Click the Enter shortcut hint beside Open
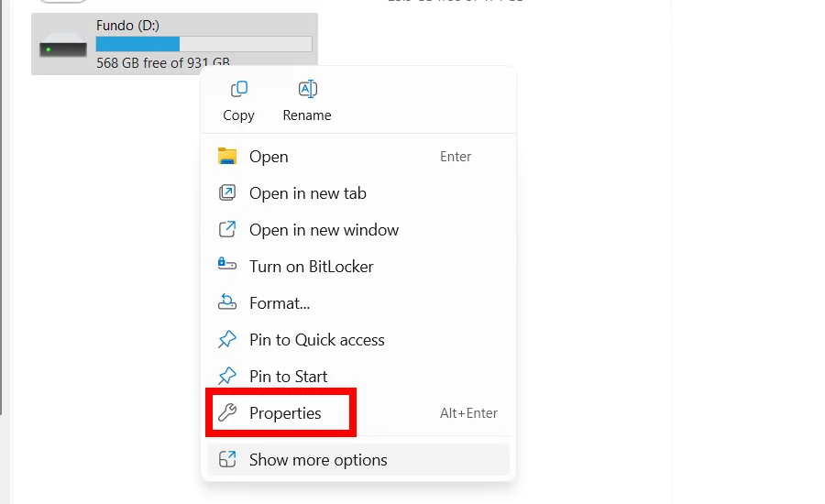The width and height of the screenshot is (825, 504). click(456, 157)
